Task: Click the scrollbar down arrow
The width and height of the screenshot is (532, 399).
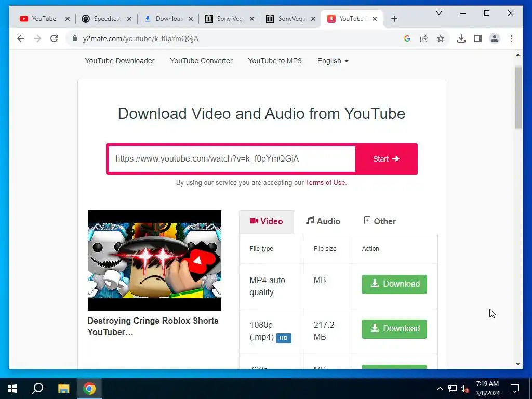Action: (518, 364)
